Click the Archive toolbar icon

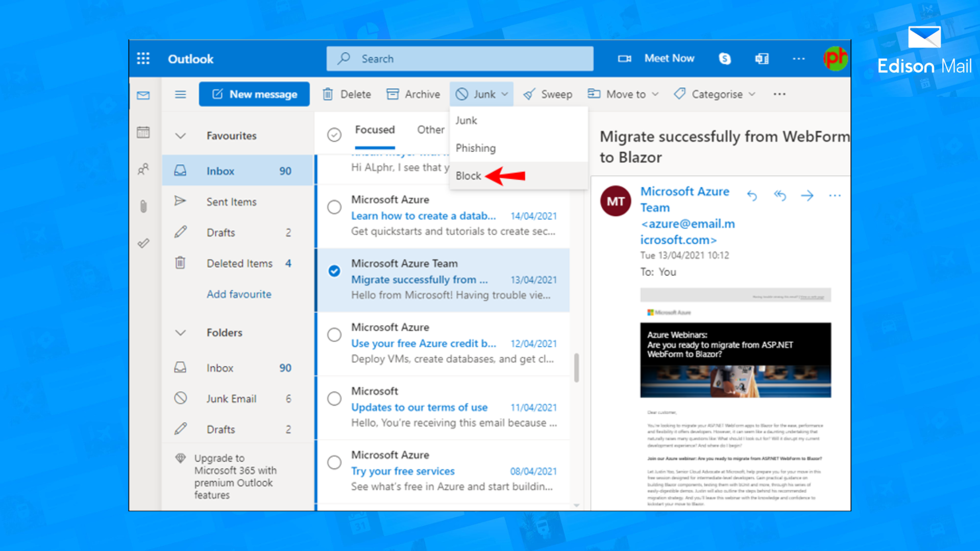[393, 94]
